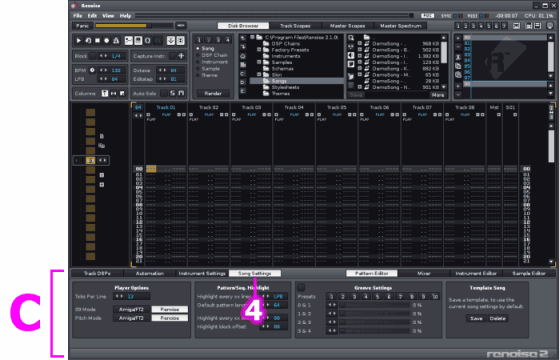Select groove preset 5
The height and width of the screenshot is (360, 560).
[x=377, y=296]
